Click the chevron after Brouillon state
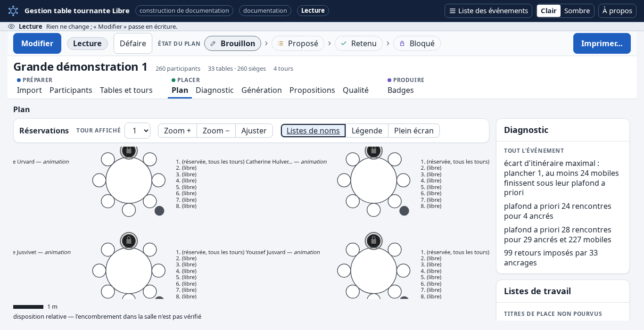 click(x=266, y=43)
